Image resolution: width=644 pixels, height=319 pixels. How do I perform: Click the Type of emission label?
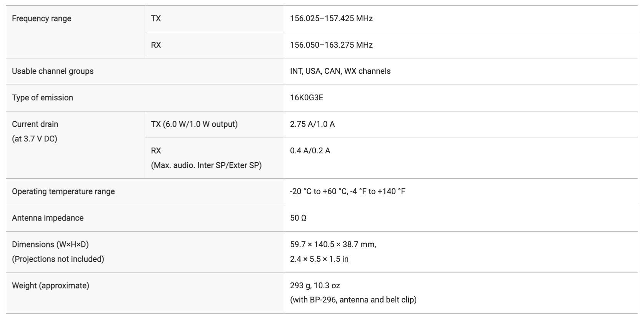pos(42,98)
